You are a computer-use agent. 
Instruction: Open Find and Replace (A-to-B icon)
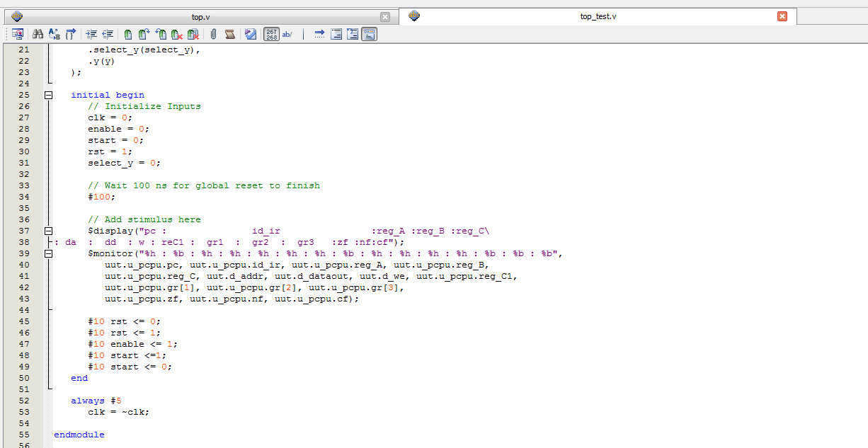click(x=55, y=33)
